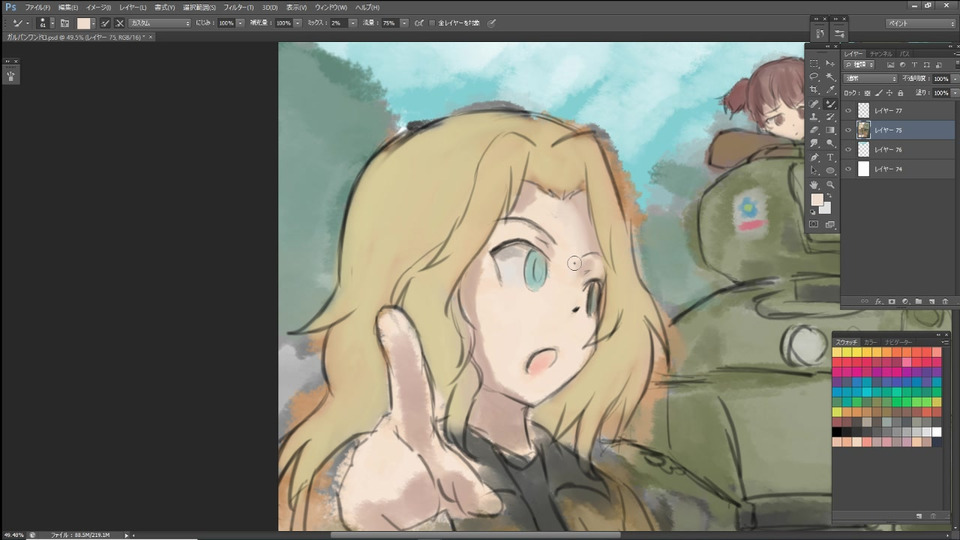Delete layer with trash icon

[x=945, y=301]
